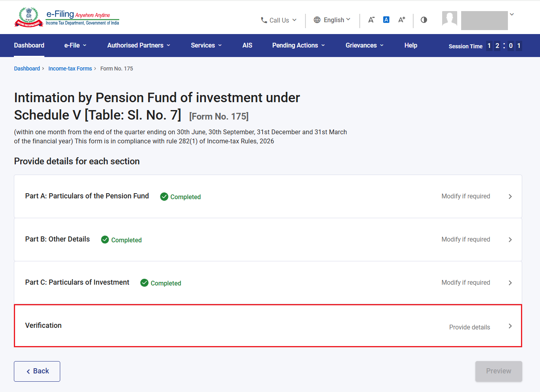Click the e-Filing Income Tax Department logo
Screen dimensions: 540x392
click(67, 17)
